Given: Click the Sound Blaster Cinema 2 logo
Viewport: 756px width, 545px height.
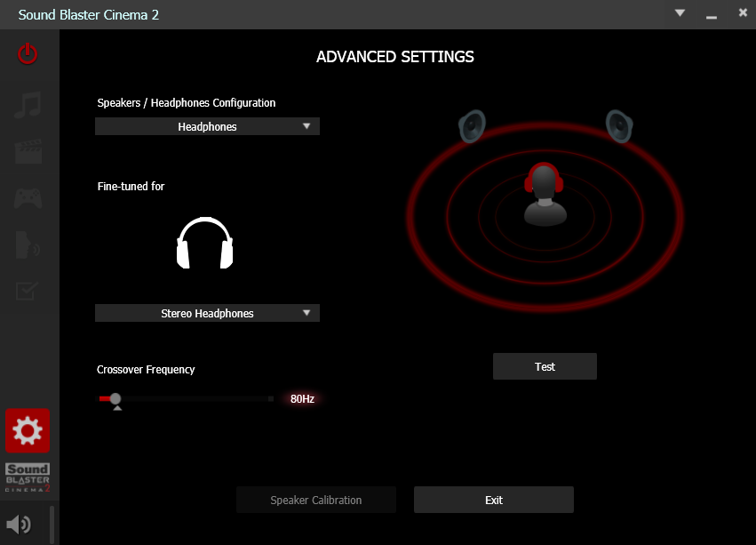Looking at the screenshot, I should click(x=28, y=478).
